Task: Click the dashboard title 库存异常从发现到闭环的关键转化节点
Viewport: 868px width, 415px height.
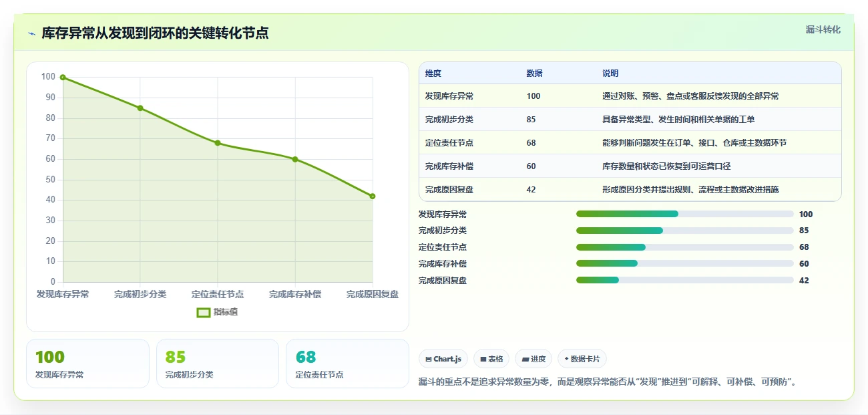Action: [x=156, y=33]
